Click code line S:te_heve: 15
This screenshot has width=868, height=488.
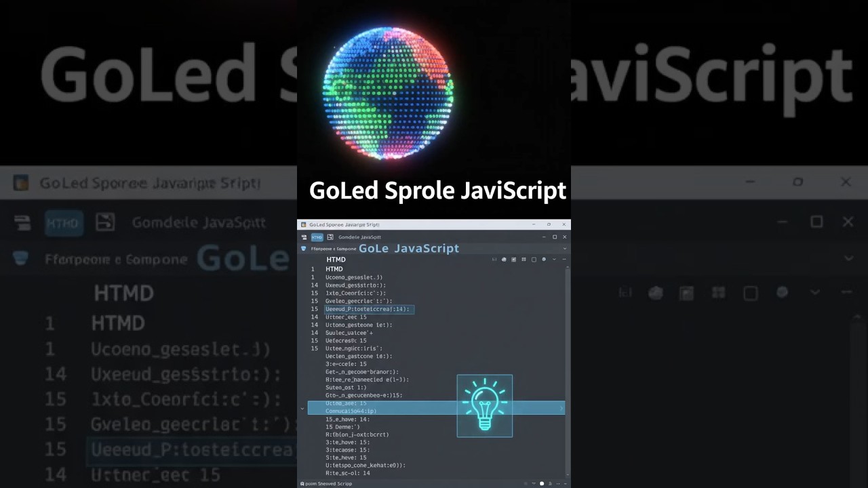coord(346,457)
